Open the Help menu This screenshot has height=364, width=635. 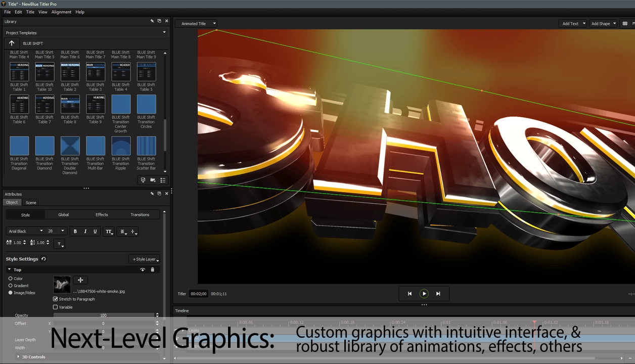pos(80,12)
